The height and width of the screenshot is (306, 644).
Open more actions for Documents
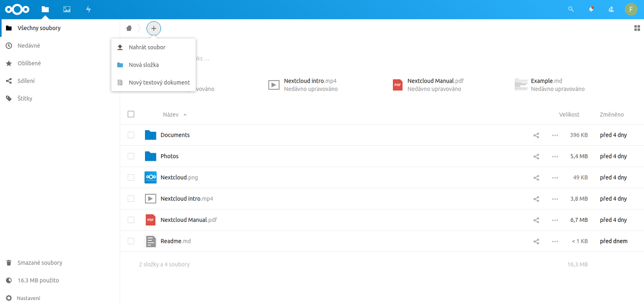click(555, 135)
